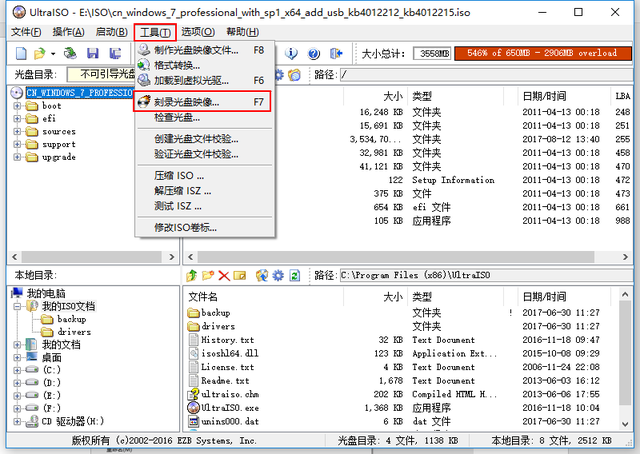Click the 文件名 column header in local list
This screenshot has width=640, height=454.
(x=264, y=296)
